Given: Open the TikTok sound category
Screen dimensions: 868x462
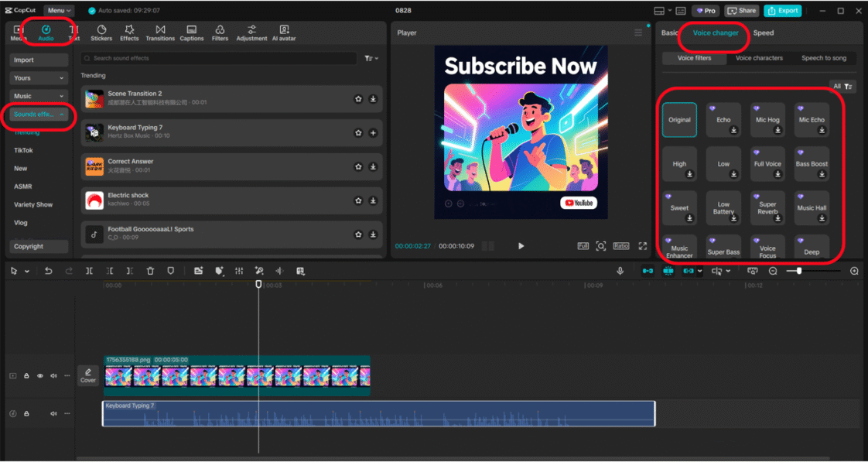Looking at the screenshot, I should point(24,151).
